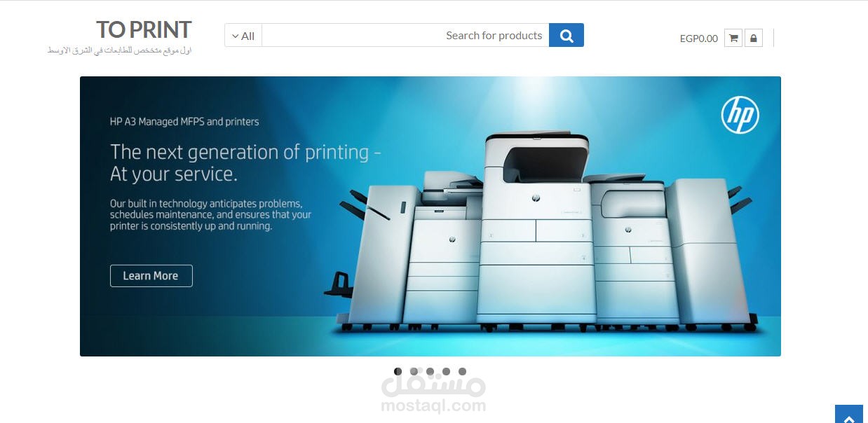Click the EGP0.00 cart total
This screenshot has width=868, height=423.
tap(699, 39)
